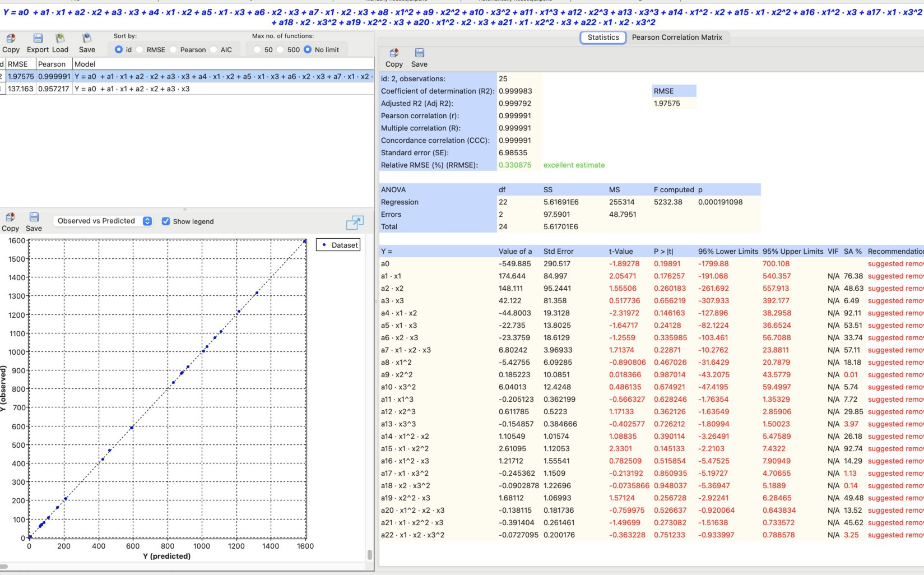The width and height of the screenshot is (924, 575).
Task: Click the Save icon above the plot
Action: (x=34, y=217)
